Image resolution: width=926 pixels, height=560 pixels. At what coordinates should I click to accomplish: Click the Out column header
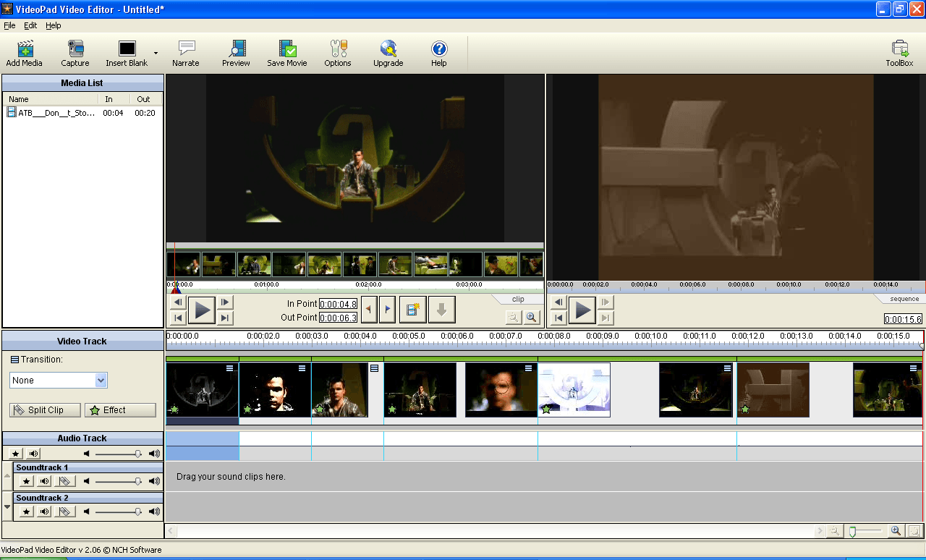145,99
